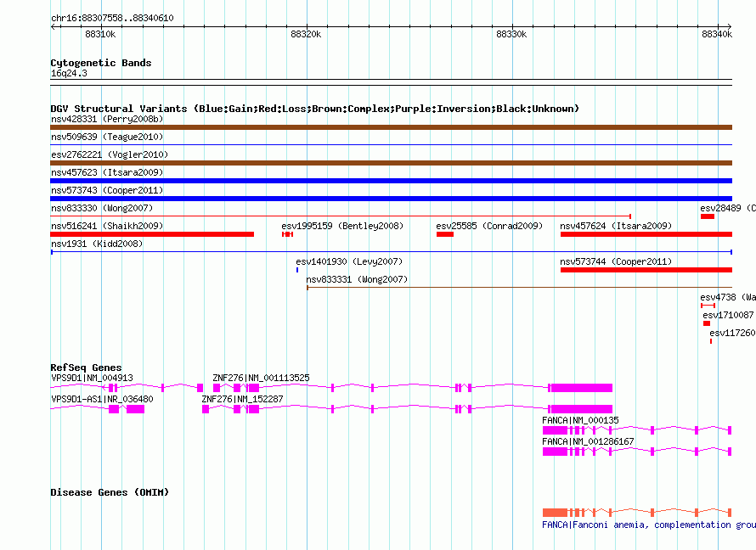756x550 pixels.
Task: Open the VPS9D1-AS1|NR_036480 gene label
Action: pyautogui.click(x=102, y=399)
